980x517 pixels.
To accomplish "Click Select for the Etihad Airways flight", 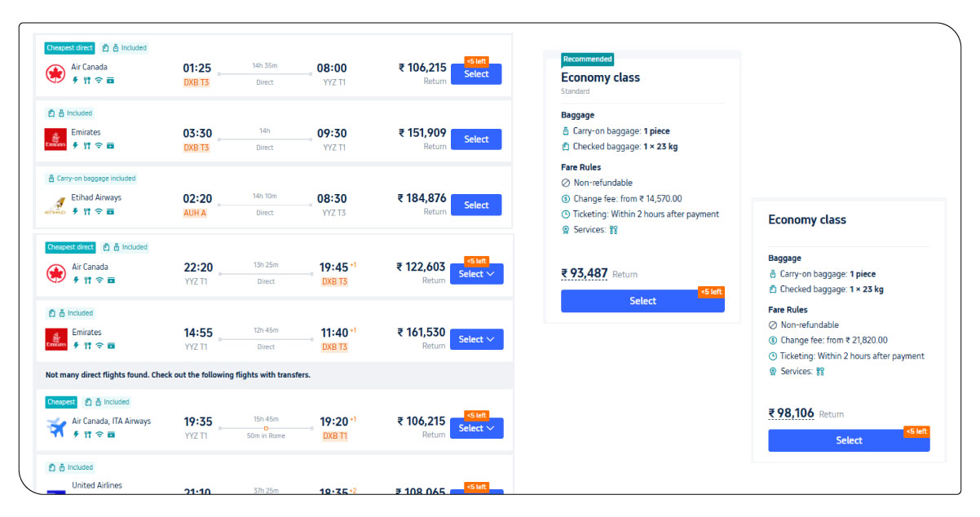I will click(x=476, y=205).
